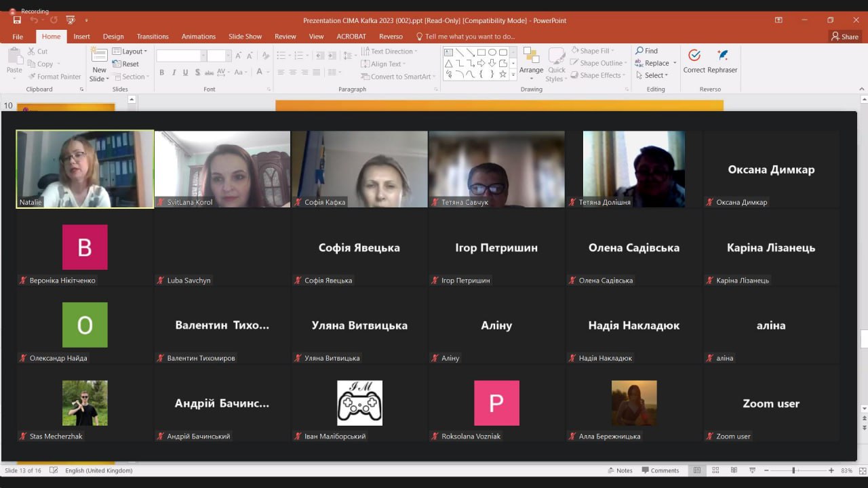Click the Share button
The image size is (868, 488).
click(845, 37)
